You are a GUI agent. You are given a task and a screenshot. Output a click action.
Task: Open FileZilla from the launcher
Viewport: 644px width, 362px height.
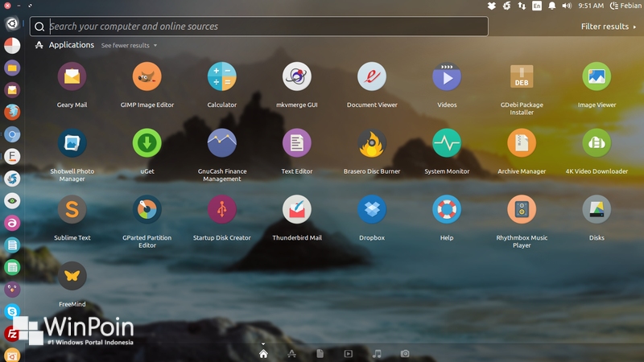[x=11, y=334]
